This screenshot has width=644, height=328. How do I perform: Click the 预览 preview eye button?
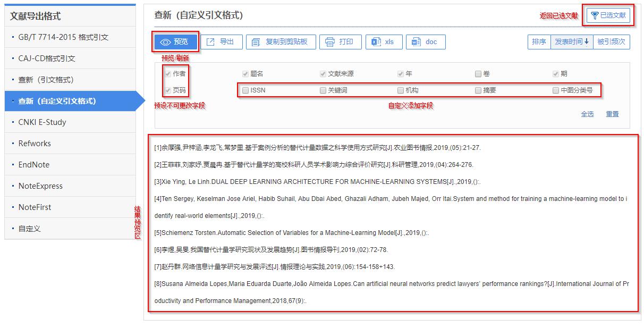(175, 42)
